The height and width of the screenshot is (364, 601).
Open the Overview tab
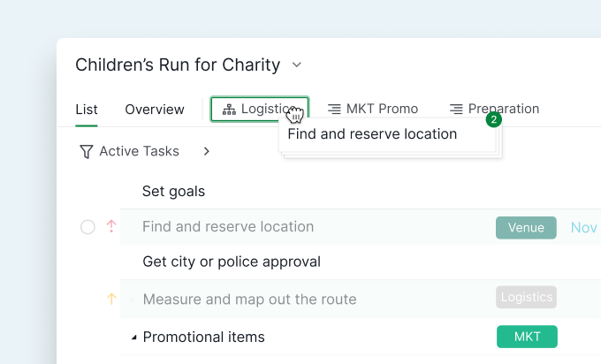click(155, 110)
